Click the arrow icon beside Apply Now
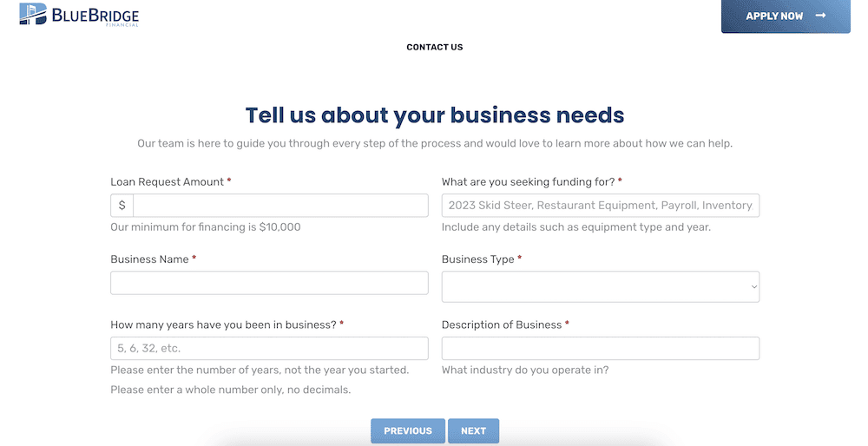 coord(821,16)
